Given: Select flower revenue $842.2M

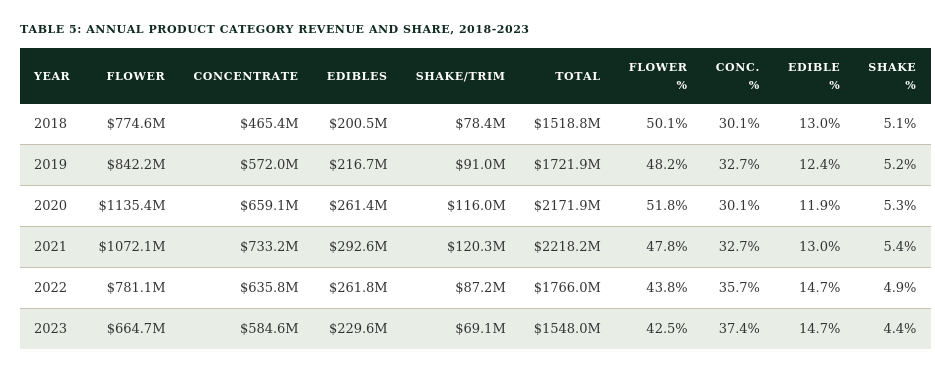Looking at the screenshot, I should pos(136,165).
